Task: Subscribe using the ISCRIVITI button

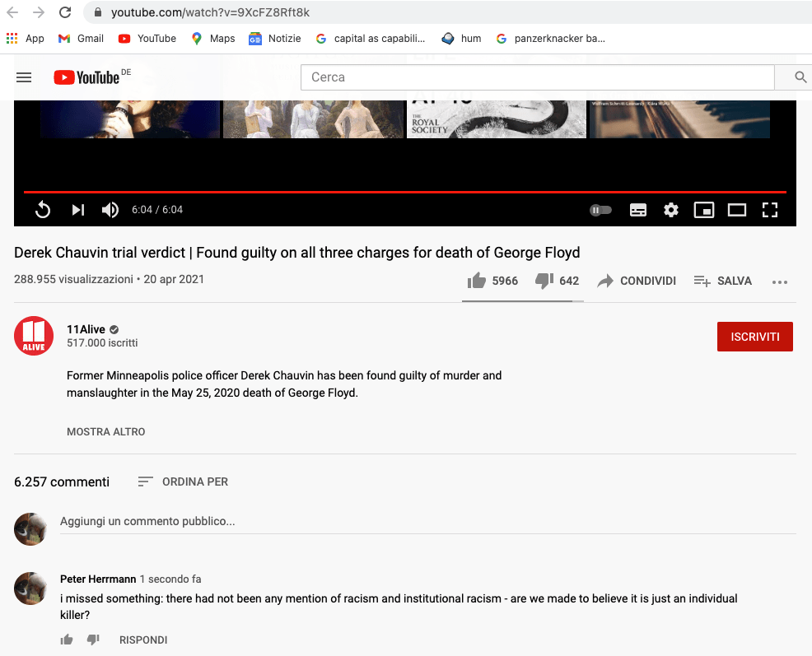Action: point(755,337)
